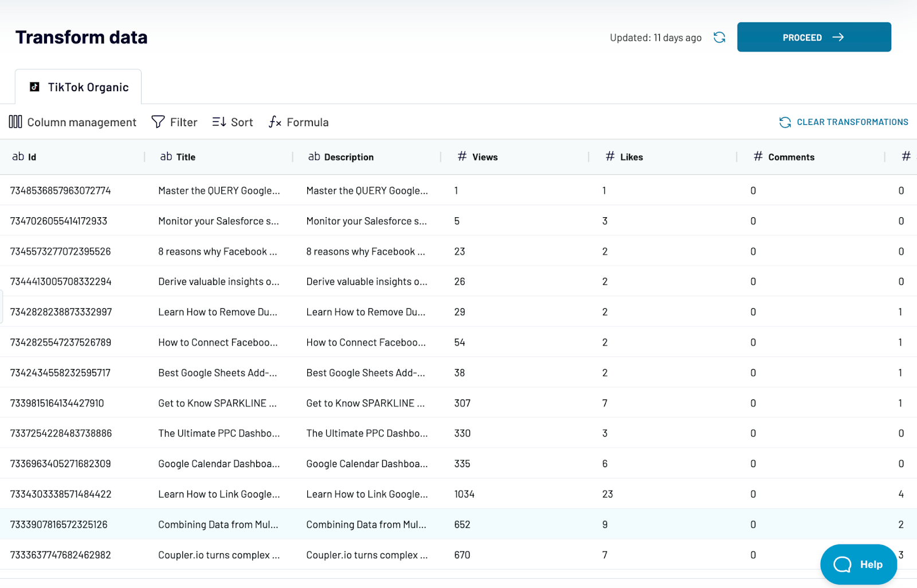The width and height of the screenshot is (917, 588).
Task: Select the Views column header
Action: click(x=515, y=157)
